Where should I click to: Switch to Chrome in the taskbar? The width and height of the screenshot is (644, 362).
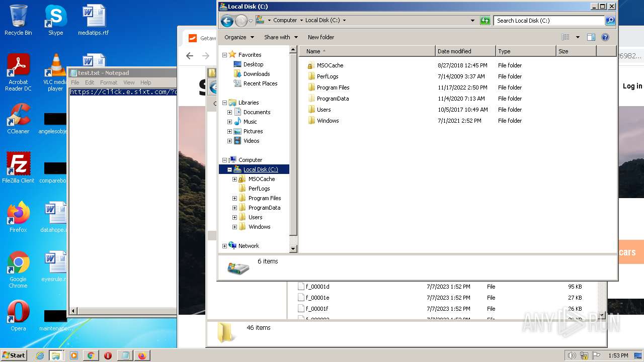91,355
